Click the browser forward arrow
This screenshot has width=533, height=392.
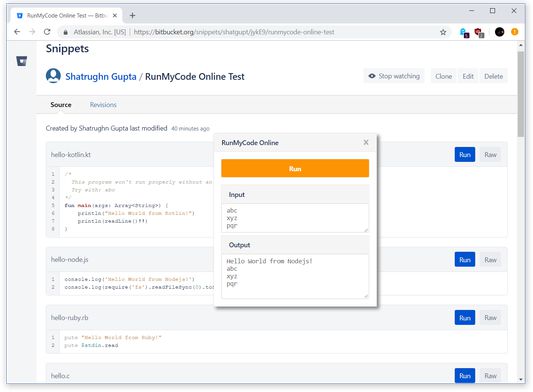(x=32, y=32)
